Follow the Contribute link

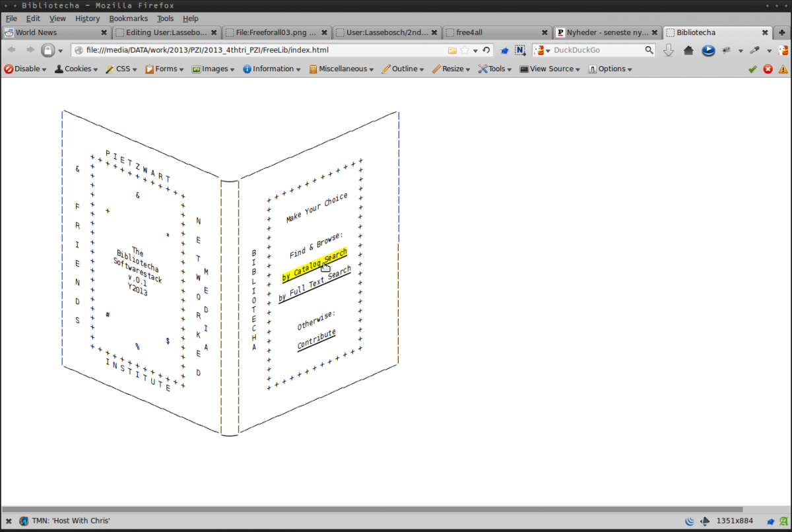pyautogui.click(x=317, y=339)
